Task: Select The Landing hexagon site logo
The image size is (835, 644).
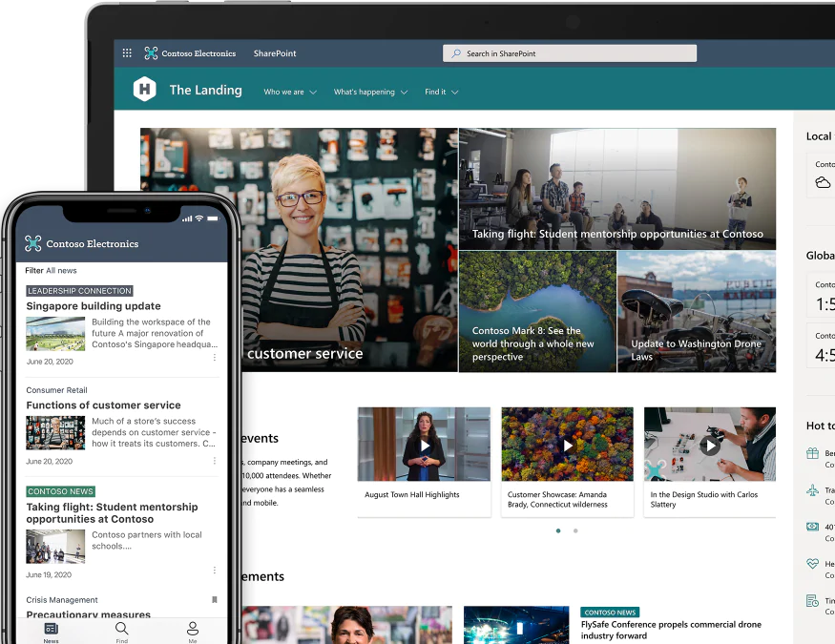Action: click(x=146, y=90)
